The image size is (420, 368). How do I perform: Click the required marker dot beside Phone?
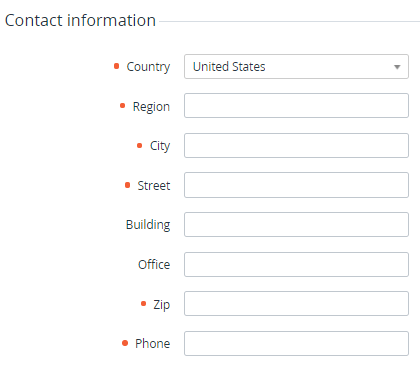[125, 343]
